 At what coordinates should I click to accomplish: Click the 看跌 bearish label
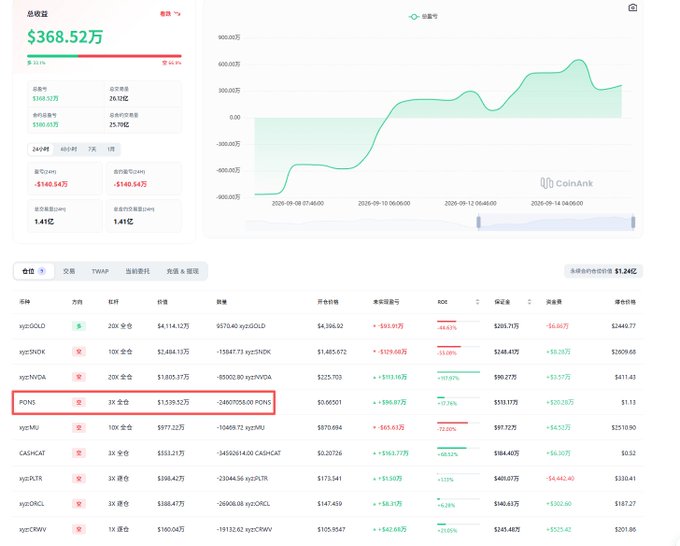pyautogui.click(x=165, y=14)
